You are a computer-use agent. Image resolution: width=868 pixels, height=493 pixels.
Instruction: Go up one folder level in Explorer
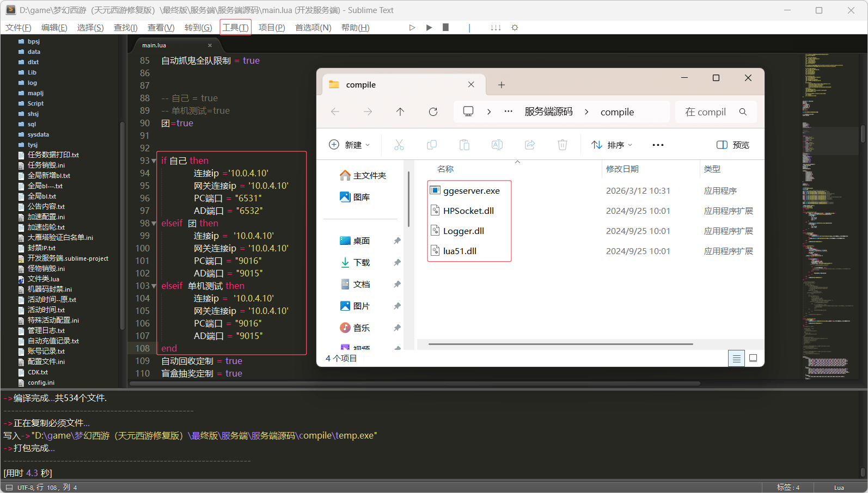[400, 112]
